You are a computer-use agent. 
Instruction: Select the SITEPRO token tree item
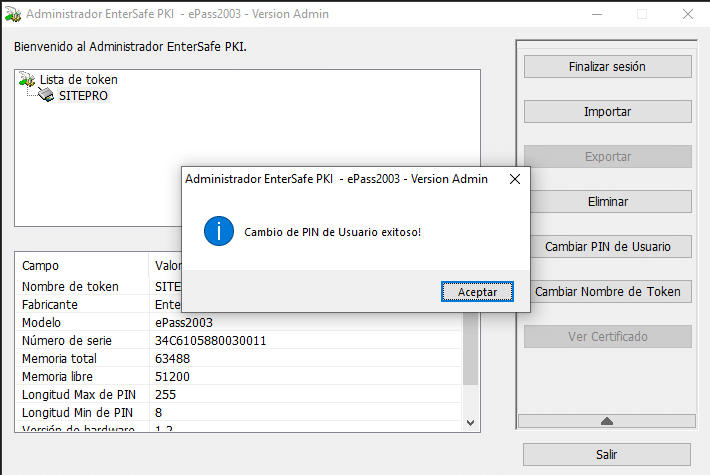click(83, 96)
